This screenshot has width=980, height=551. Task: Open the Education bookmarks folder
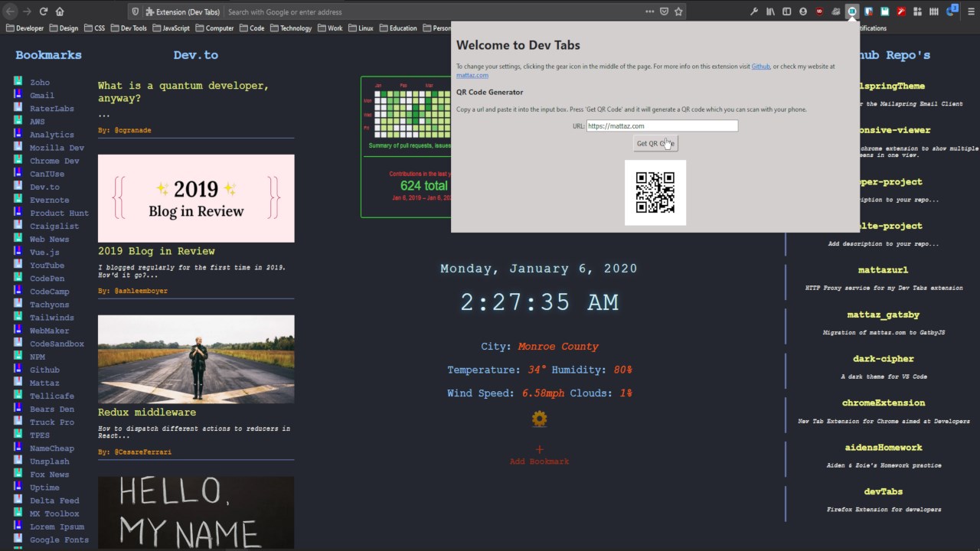tap(397, 28)
